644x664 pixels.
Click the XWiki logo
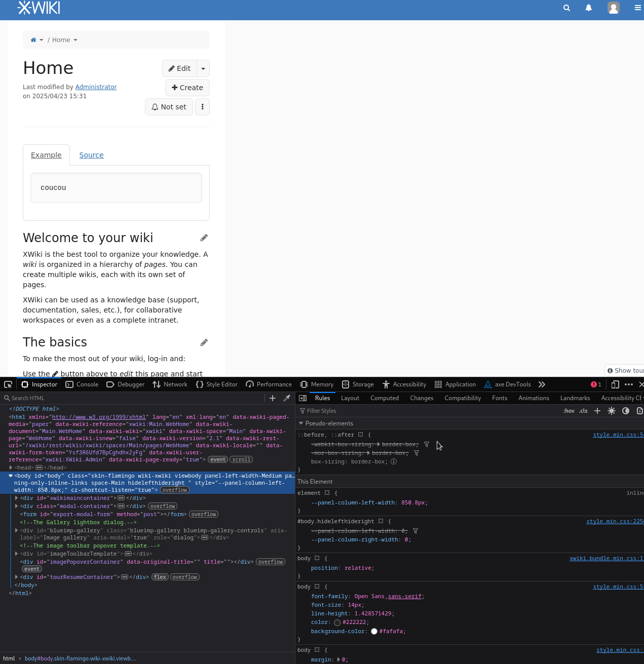click(x=39, y=8)
